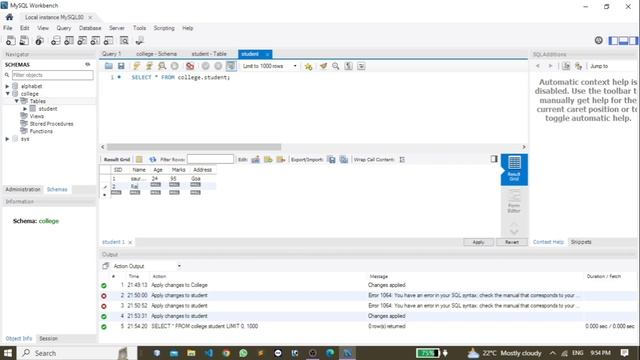The image size is (640, 360).
Task: Create a new SQL tab icon
Action: [x=11, y=40]
